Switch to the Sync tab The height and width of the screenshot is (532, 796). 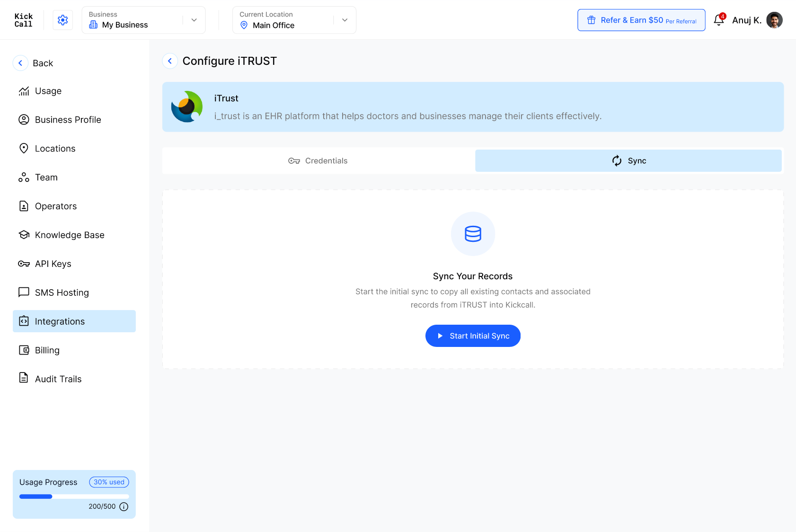click(x=628, y=161)
